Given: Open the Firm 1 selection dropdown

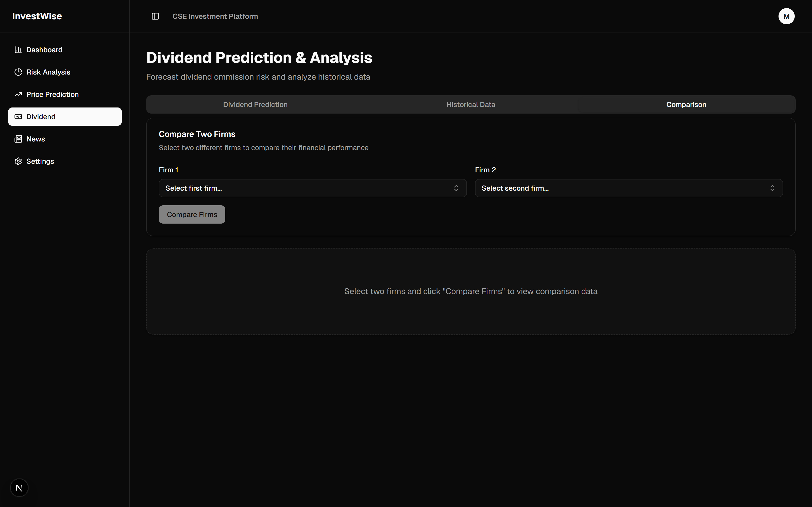Looking at the screenshot, I should tap(312, 188).
